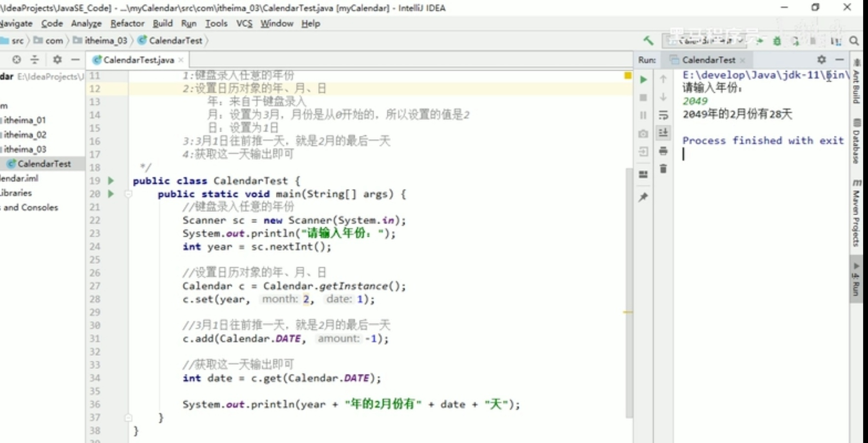This screenshot has width=868, height=443.
Task: Close the CalendarTest.java editor tab
Action: tap(181, 60)
